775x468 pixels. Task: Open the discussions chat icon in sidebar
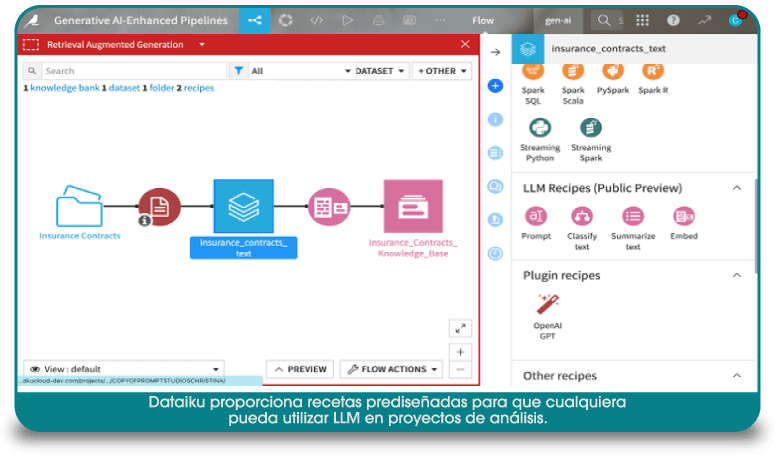point(495,186)
